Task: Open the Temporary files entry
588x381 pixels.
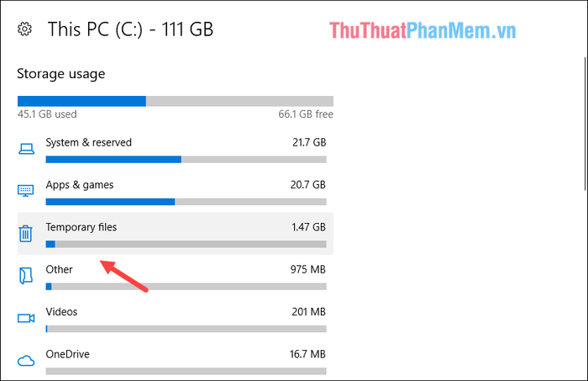Action: pos(175,234)
